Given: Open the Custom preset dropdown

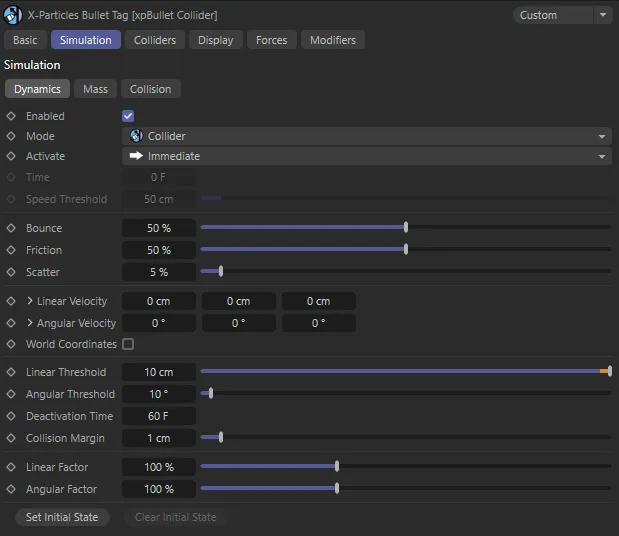Looking at the screenshot, I should 563,15.
